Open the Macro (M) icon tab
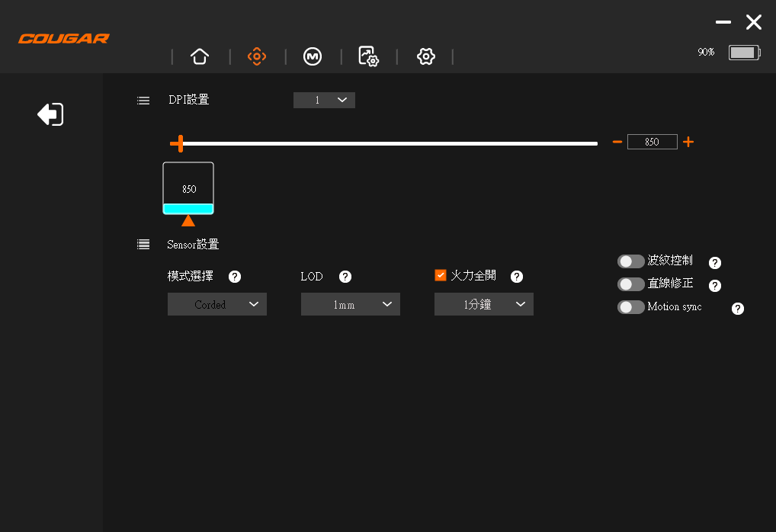This screenshot has height=532, width=776. [313, 56]
